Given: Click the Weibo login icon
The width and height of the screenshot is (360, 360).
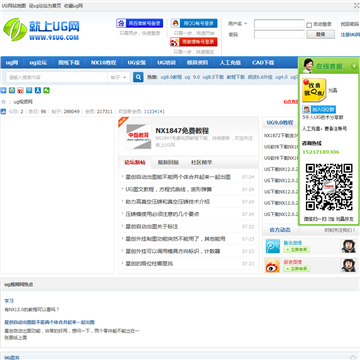Looking at the screenshot, I should click(174, 42).
